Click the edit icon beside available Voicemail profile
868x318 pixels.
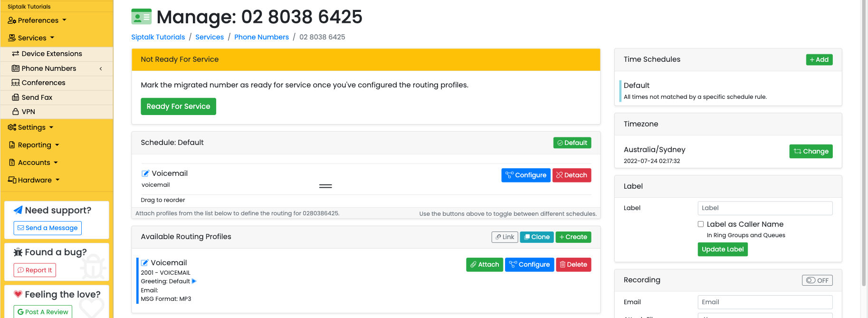(144, 263)
